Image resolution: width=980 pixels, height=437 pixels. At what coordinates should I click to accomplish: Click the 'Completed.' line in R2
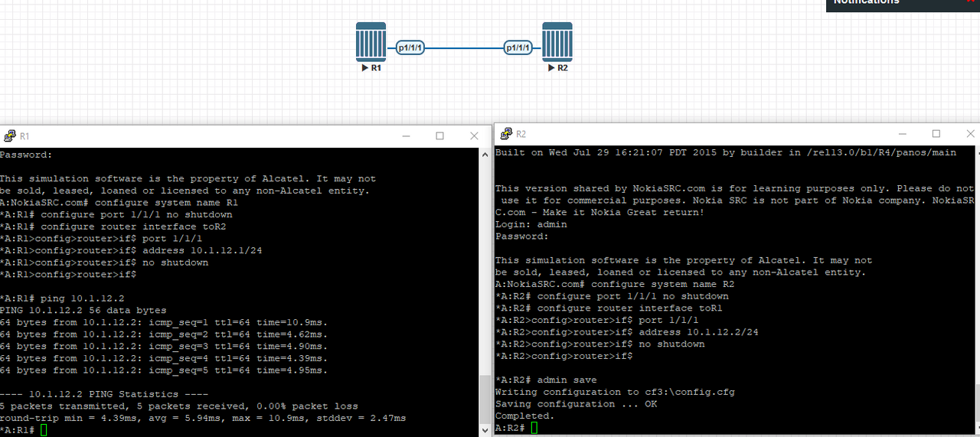click(x=525, y=416)
